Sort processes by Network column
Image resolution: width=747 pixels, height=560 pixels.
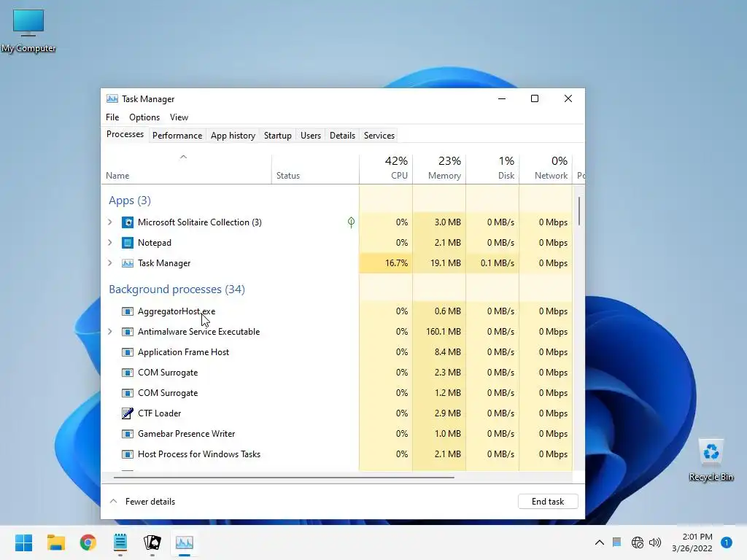[546, 168]
